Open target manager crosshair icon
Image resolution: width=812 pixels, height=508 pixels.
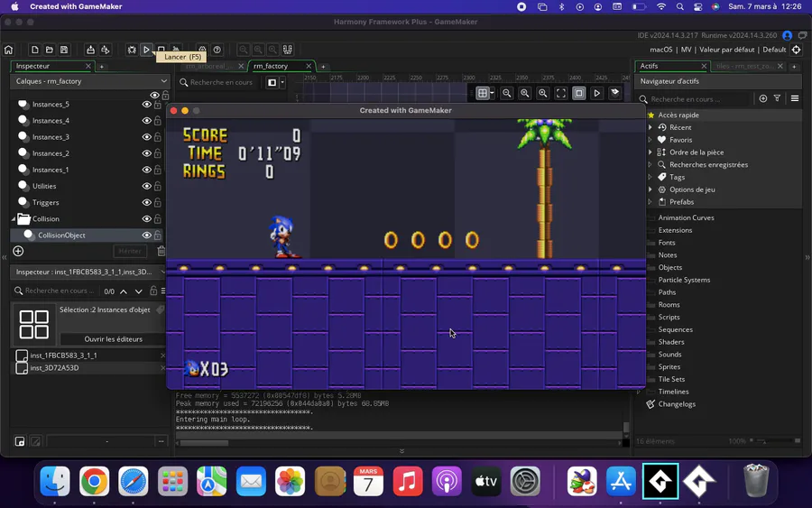pyautogui.click(x=797, y=50)
